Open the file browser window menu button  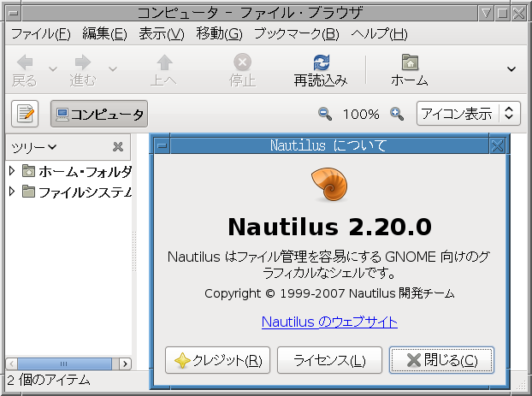pos(14,14)
